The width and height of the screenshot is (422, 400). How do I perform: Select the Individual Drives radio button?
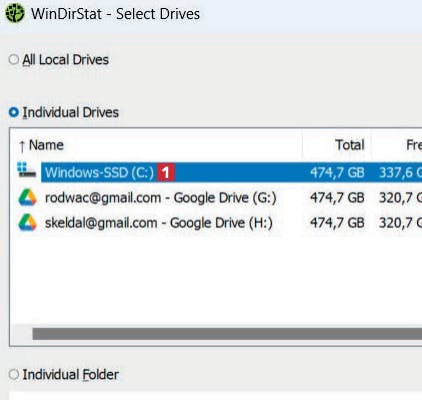(x=14, y=112)
